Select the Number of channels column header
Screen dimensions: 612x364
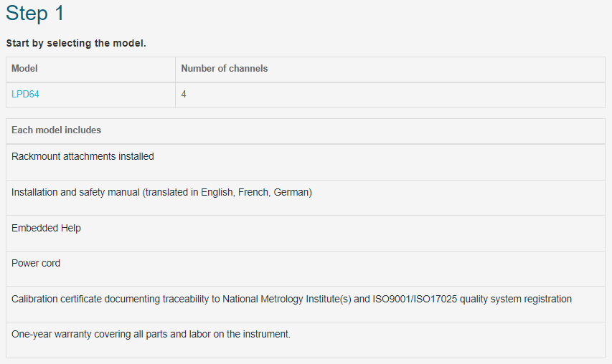390,69
